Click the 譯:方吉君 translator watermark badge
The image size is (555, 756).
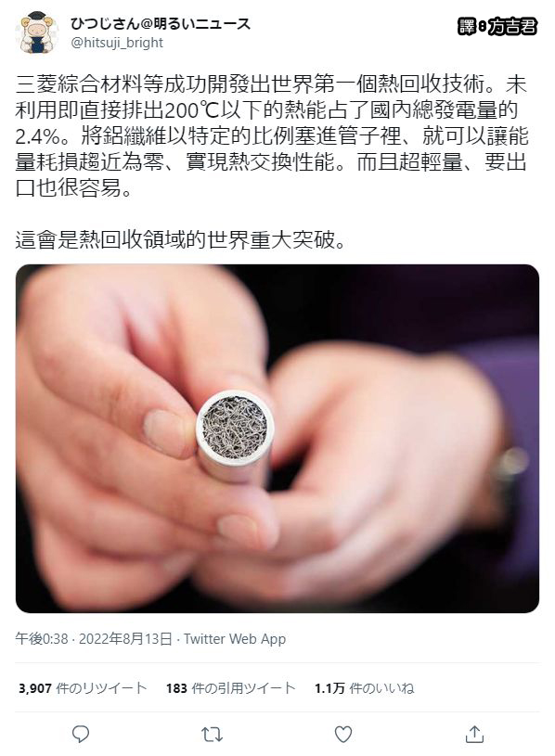[x=497, y=27]
